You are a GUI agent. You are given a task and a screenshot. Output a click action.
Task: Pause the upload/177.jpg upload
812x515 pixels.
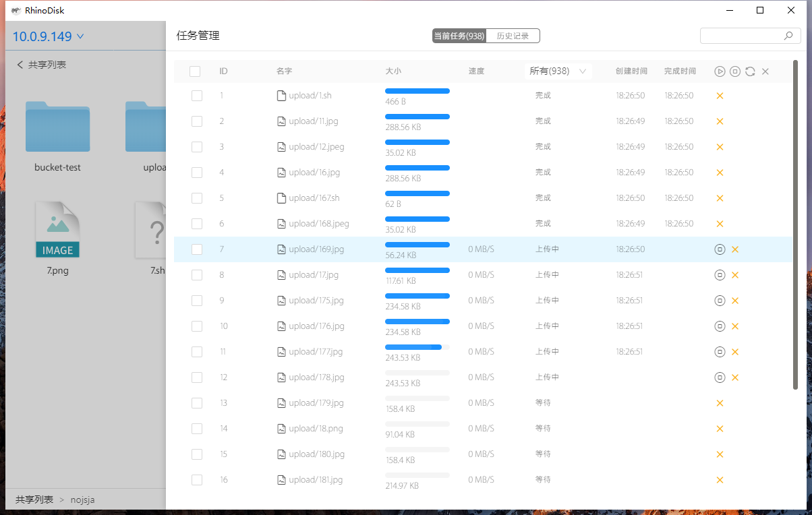point(720,352)
